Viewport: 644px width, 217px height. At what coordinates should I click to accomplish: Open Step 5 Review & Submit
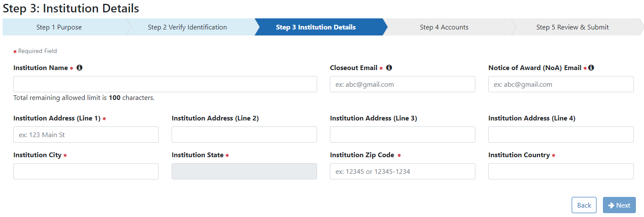click(x=573, y=27)
